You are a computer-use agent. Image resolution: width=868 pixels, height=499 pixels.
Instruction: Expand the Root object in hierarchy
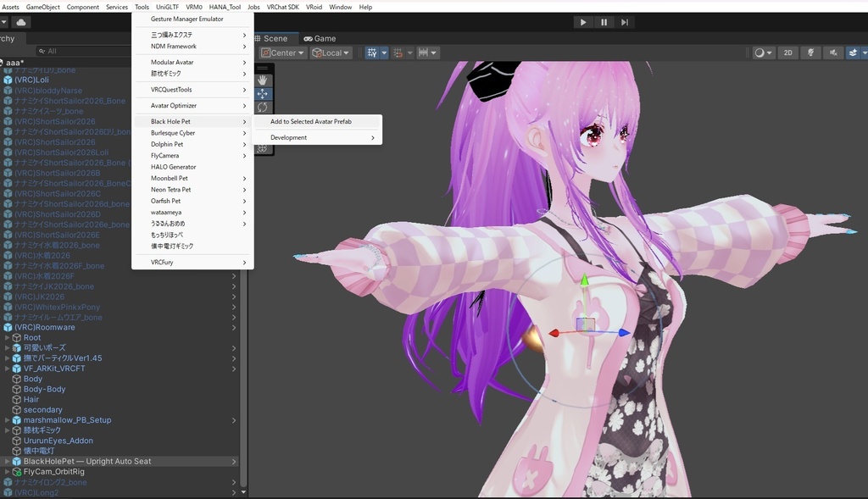pos(7,337)
